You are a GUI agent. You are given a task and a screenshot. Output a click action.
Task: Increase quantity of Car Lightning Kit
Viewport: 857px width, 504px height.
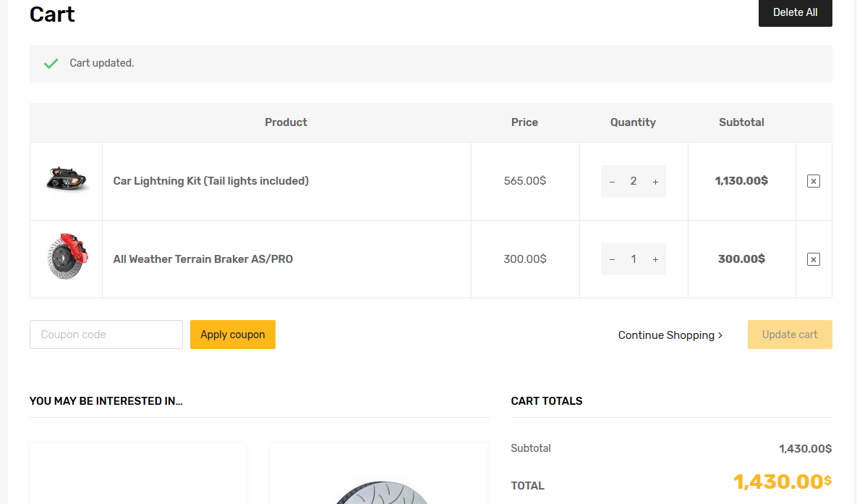[655, 181]
